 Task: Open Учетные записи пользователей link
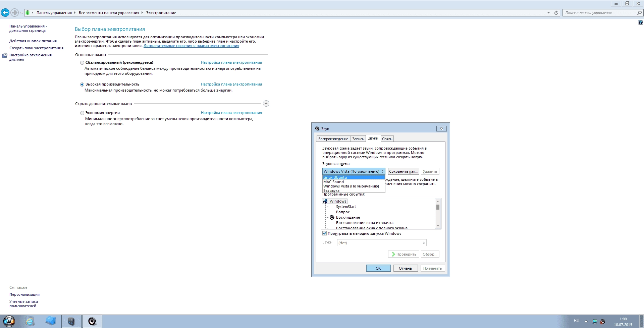click(23, 304)
